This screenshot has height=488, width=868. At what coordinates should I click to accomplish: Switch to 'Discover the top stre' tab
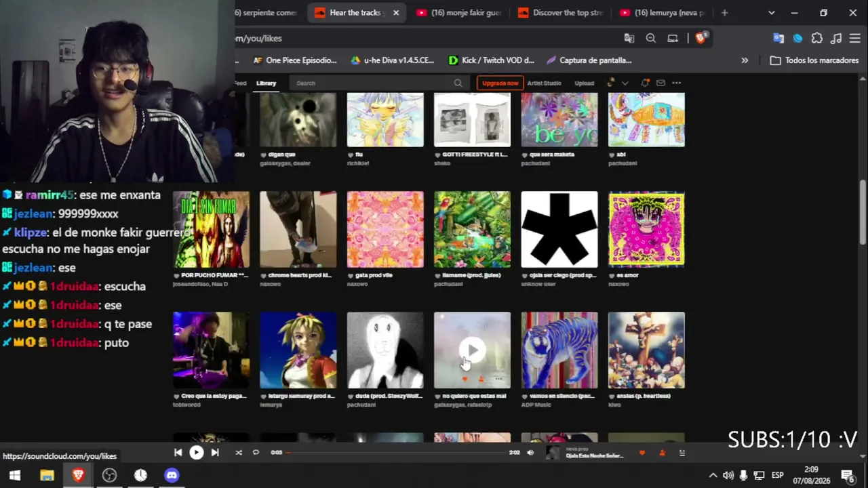pos(560,13)
